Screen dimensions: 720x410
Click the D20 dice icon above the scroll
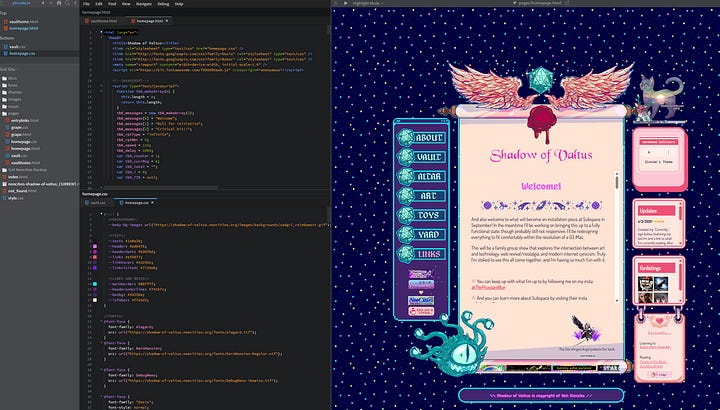click(541, 80)
